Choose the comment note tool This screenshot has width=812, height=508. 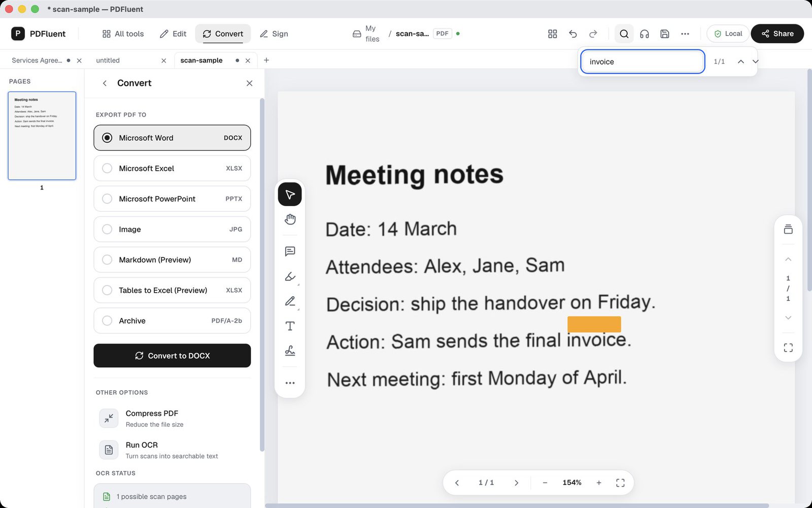pos(290,251)
